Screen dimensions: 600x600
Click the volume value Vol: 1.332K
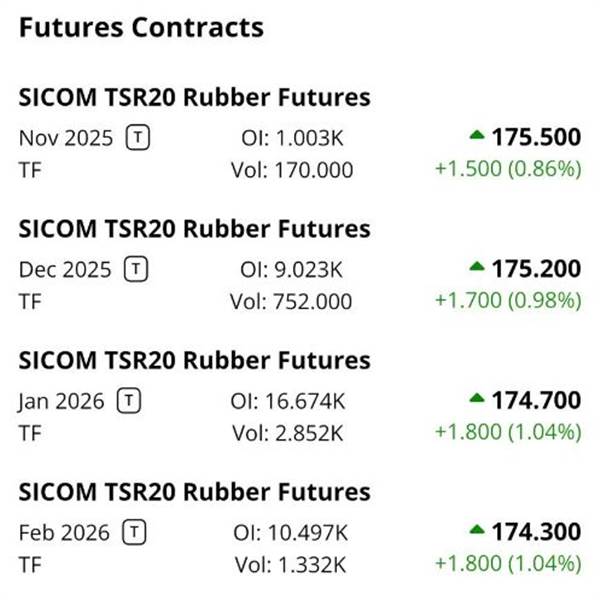[x=291, y=564]
